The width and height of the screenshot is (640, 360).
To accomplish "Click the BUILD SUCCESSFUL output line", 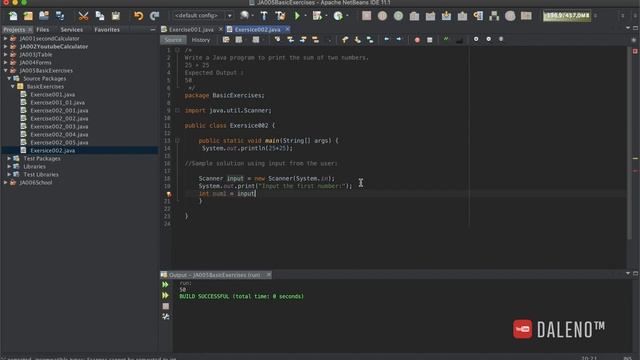I will point(241,296).
